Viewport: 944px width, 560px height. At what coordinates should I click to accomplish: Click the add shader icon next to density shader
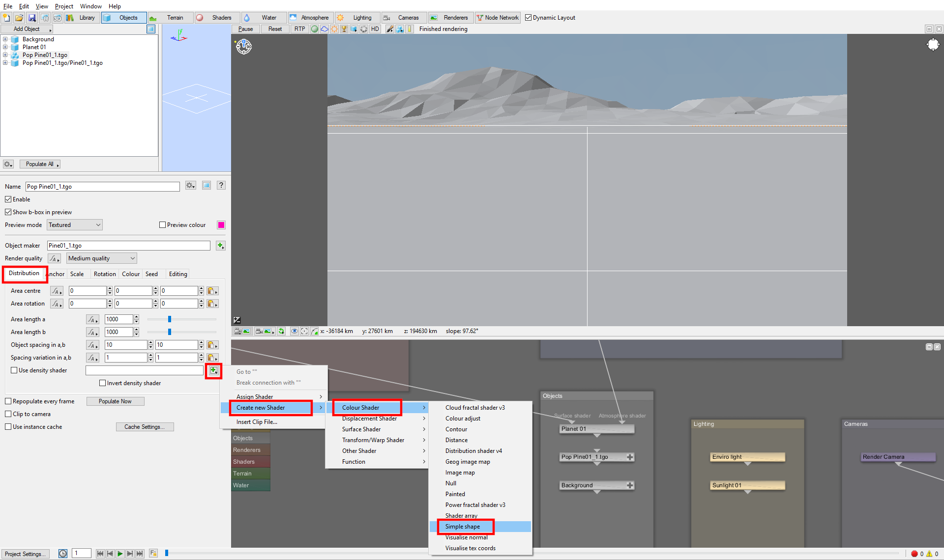click(x=214, y=371)
